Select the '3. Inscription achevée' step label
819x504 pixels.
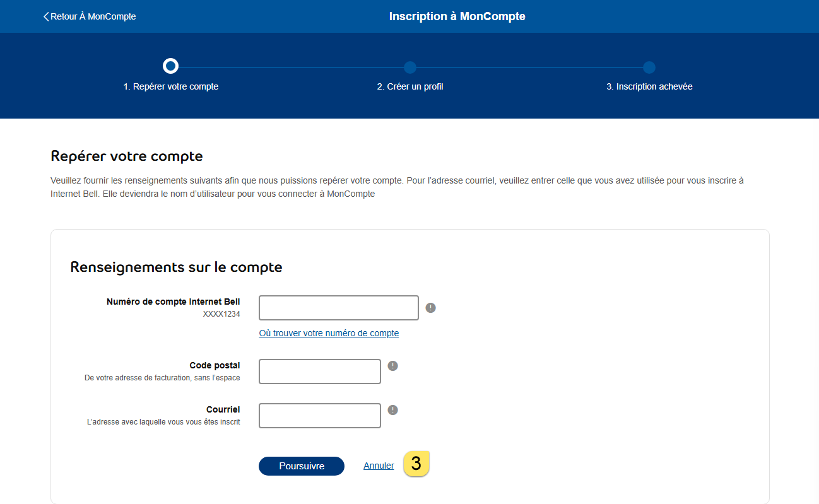(x=649, y=86)
